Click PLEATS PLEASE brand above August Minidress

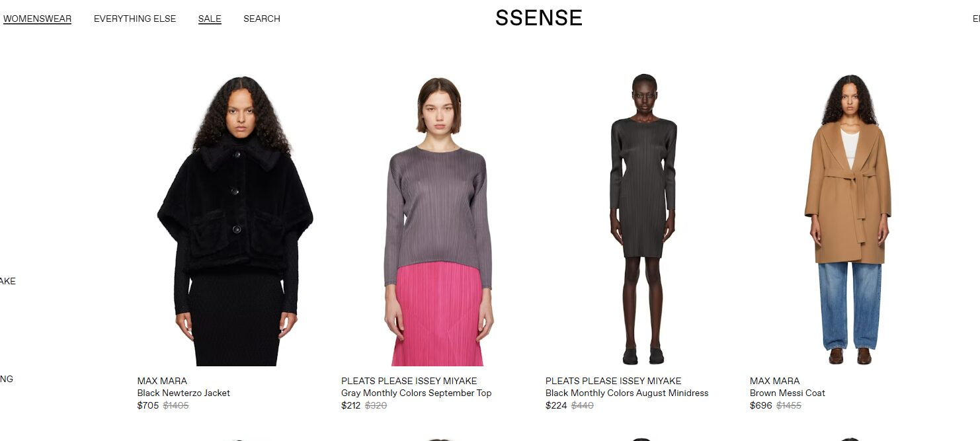[x=613, y=381]
